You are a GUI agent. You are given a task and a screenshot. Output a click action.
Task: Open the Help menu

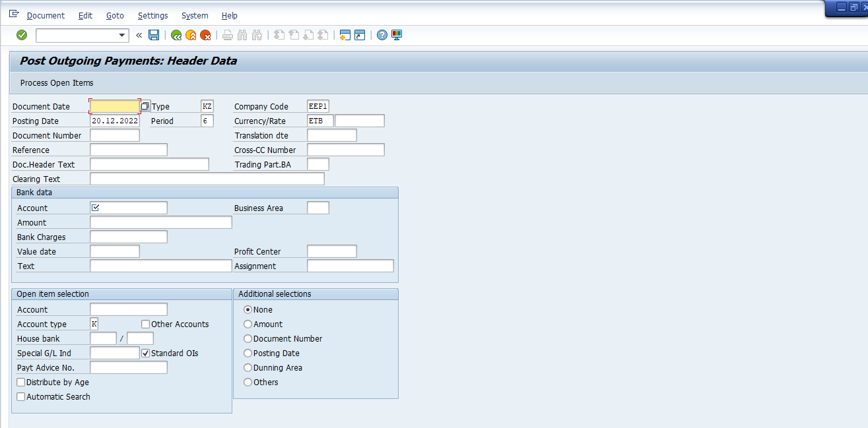click(230, 15)
